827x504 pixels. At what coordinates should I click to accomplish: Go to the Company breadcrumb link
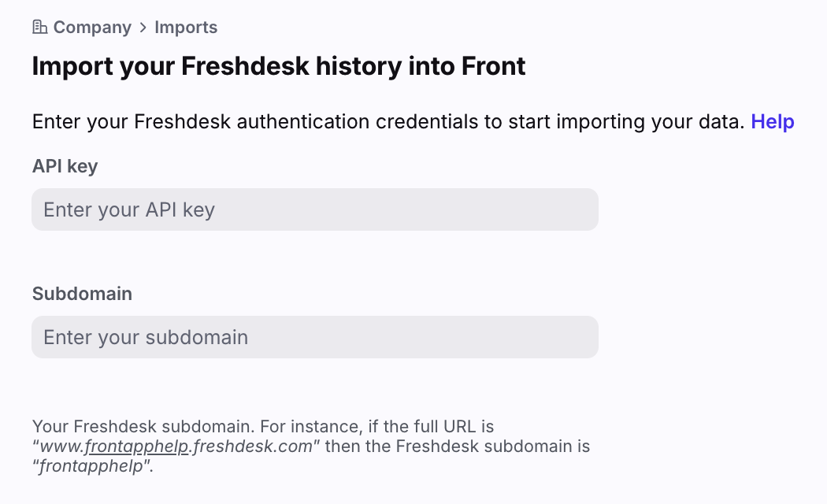(92, 28)
